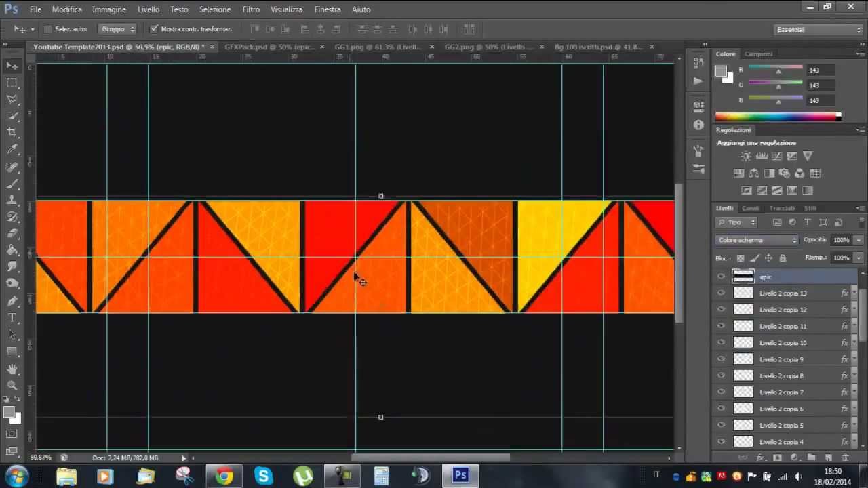The width and height of the screenshot is (868, 488).
Task: Select the Zoom tool
Action: point(12,386)
